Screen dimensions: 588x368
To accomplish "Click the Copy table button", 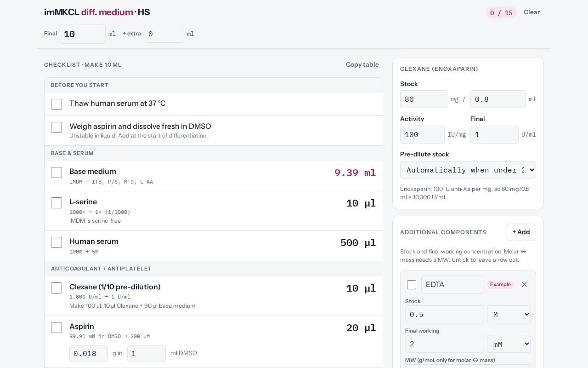I will (x=362, y=65).
